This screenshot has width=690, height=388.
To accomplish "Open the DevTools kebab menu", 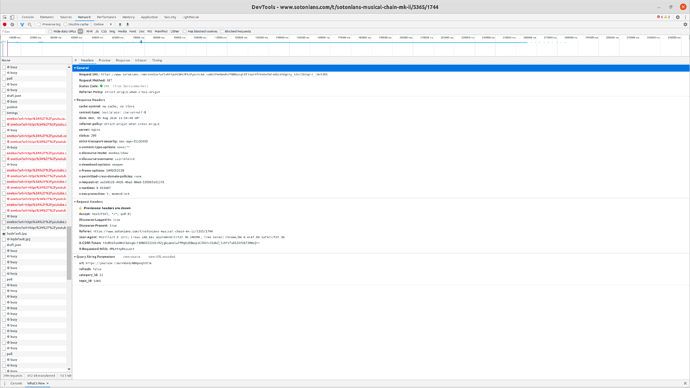I will (685, 17).
